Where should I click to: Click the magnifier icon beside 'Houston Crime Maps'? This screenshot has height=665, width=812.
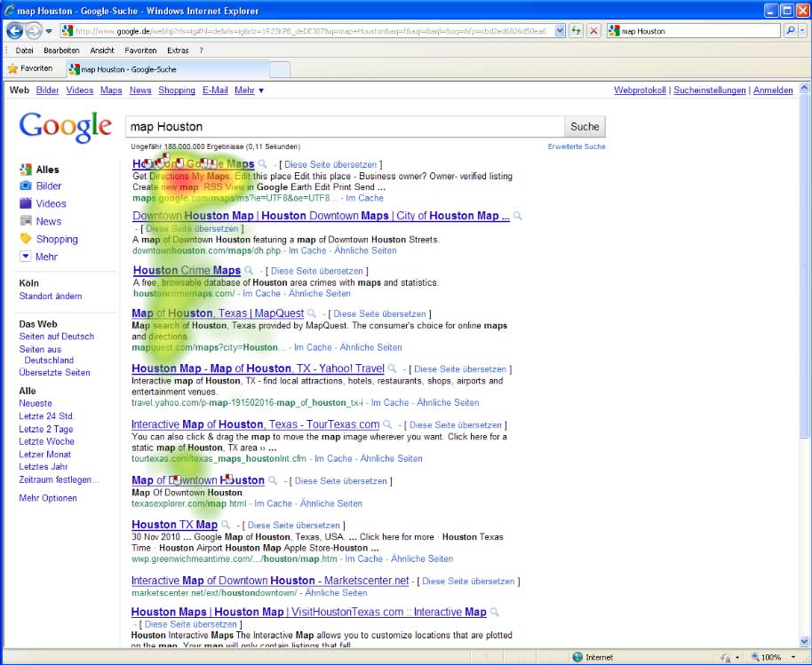pos(249,270)
